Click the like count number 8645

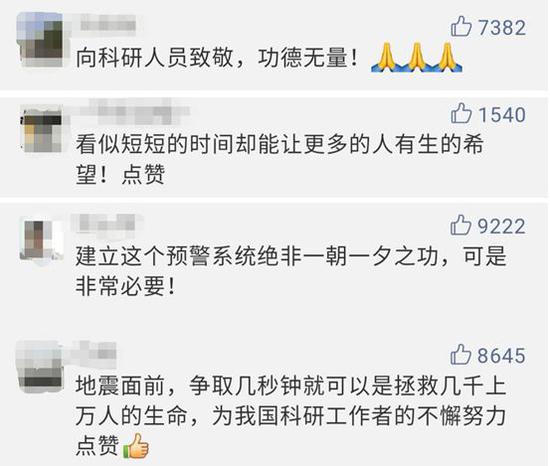501,355
